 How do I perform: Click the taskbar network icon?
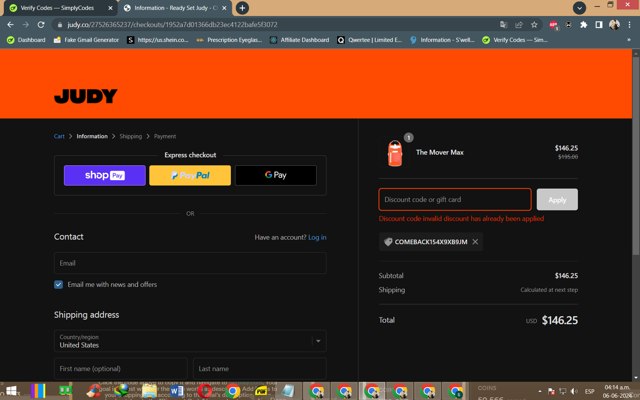(563, 391)
